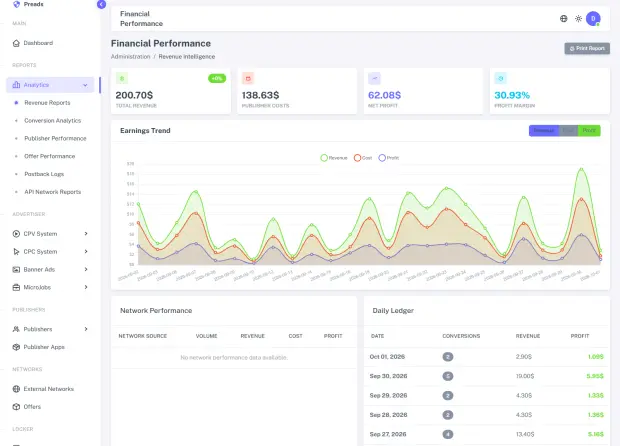
Task: Toggle the Revenue series in the chart legend
Action: (333, 158)
